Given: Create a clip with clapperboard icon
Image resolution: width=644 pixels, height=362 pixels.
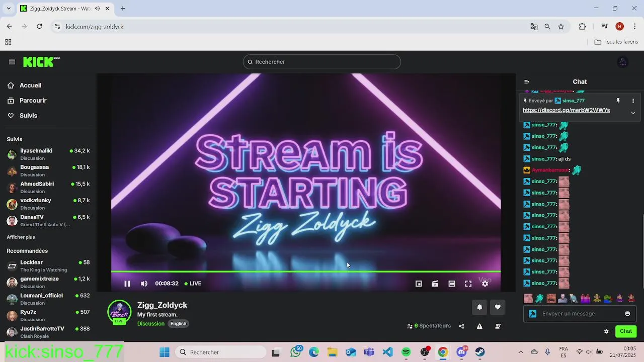Looking at the screenshot, I should (x=435, y=284).
